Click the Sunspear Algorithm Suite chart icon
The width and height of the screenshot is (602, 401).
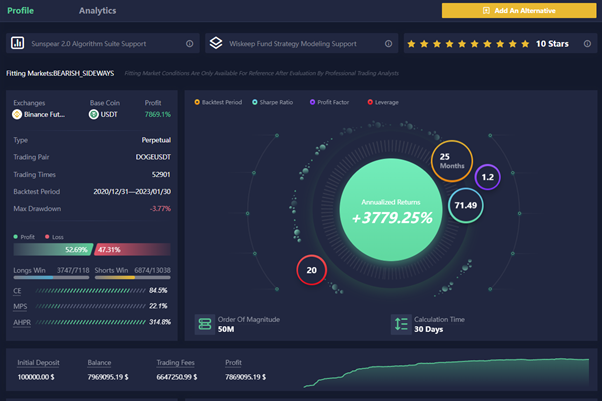(x=17, y=43)
